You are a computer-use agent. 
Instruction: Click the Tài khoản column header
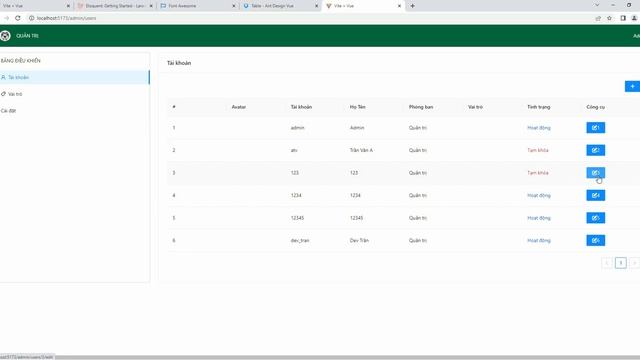click(301, 107)
